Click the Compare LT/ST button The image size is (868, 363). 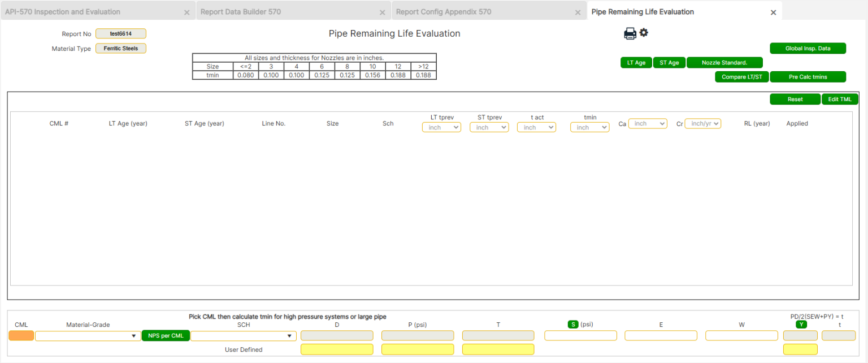coord(742,76)
